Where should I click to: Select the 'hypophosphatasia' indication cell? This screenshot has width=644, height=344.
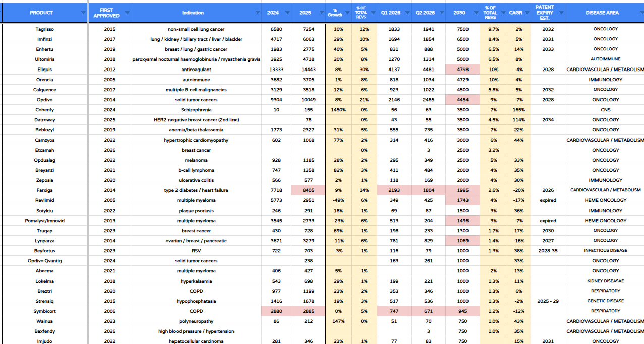(x=196, y=301)
